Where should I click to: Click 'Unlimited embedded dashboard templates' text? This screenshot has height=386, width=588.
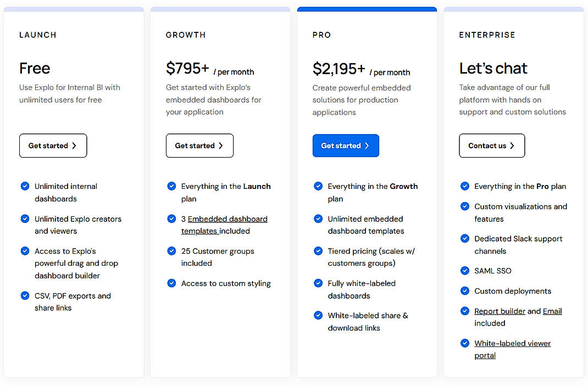pos(365,225)
